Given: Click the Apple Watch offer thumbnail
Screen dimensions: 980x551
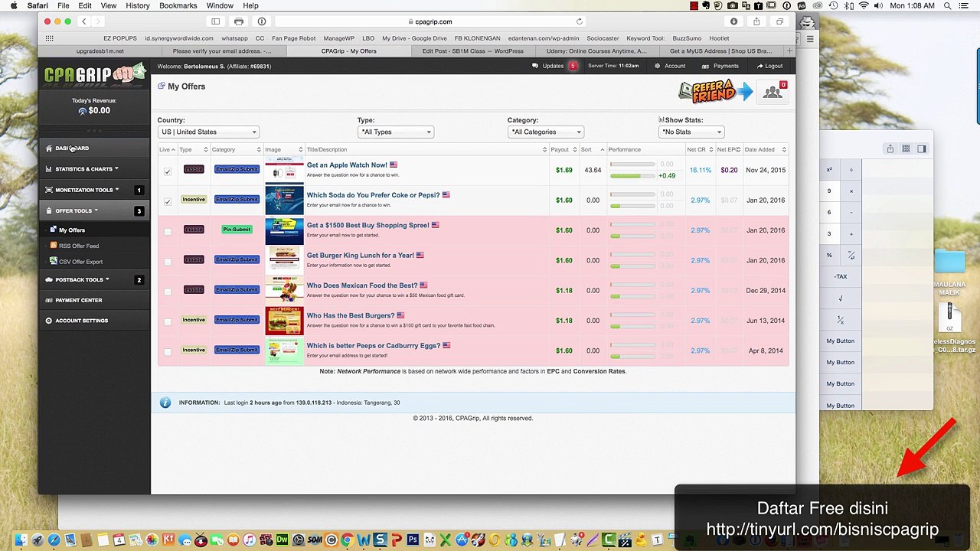Looking at the screenshot, I should pos(284,170).
